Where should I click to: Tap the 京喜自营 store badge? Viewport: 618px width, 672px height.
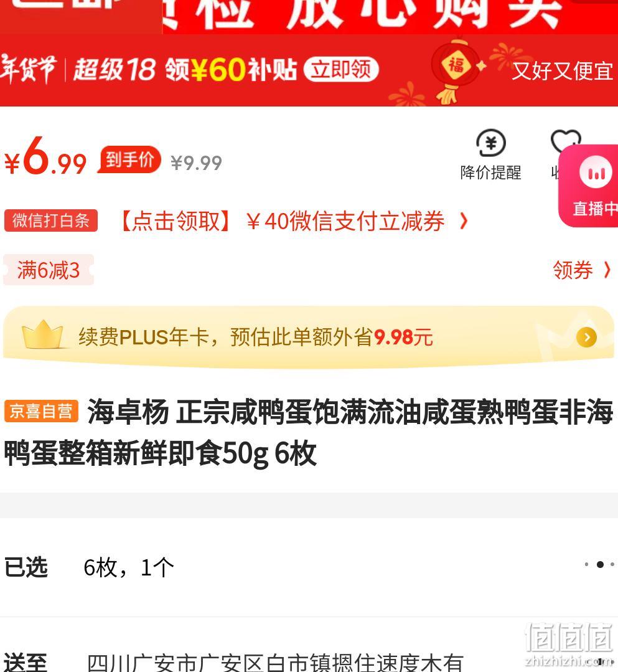point(41,412)
